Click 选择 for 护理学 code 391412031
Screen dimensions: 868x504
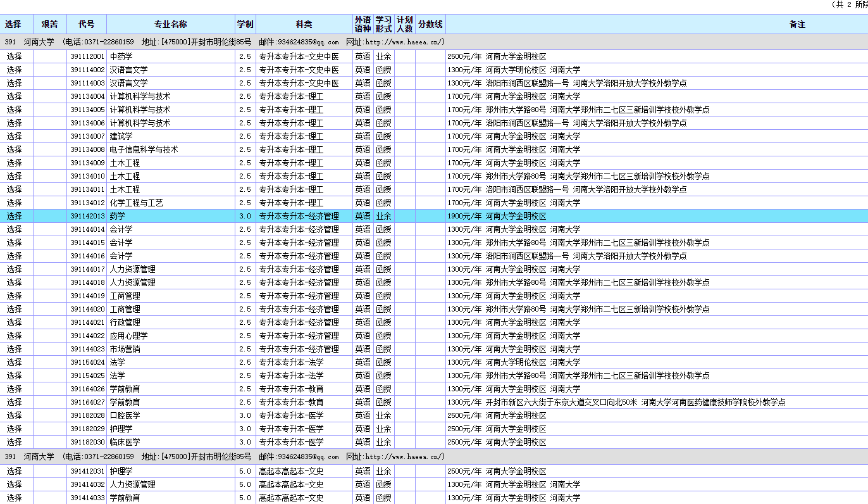pos(15,471)
